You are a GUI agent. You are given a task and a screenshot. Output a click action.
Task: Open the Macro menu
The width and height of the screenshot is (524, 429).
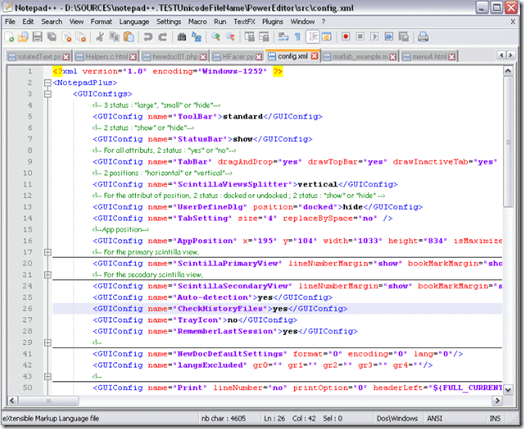pos(197,22)
